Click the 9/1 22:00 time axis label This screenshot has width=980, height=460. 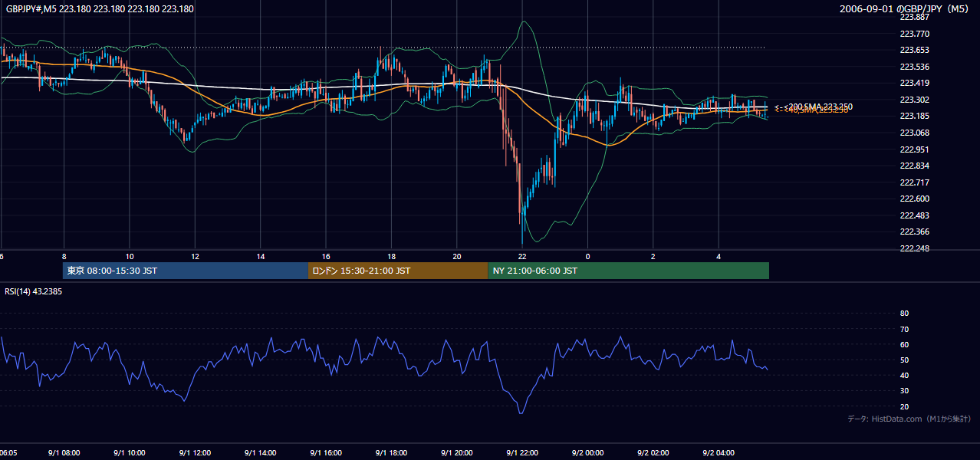pos(522,453)
